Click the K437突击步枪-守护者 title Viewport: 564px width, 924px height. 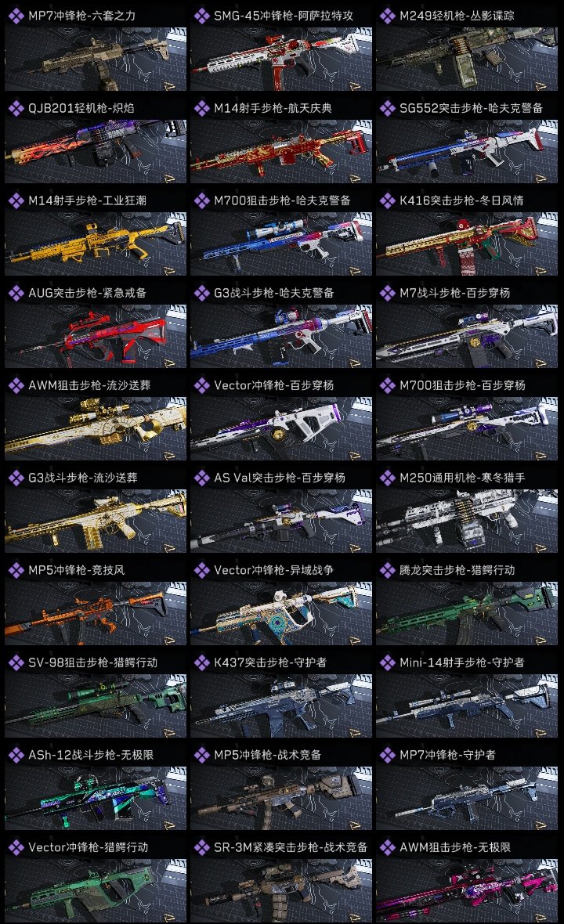tap(270, 662)
